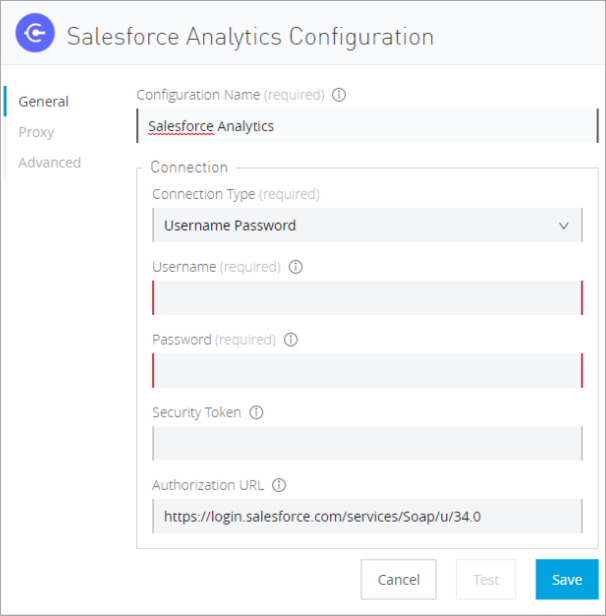Focus the Authorization URL field
The width and height of the screenshot is (606, 616).
click(367, 516)
